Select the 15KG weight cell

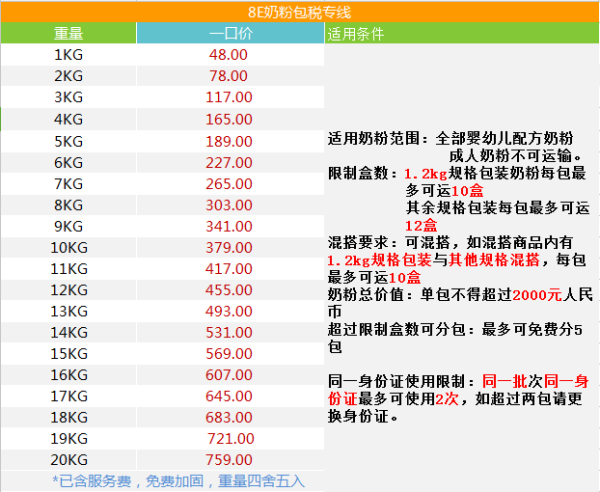[68, 354]
